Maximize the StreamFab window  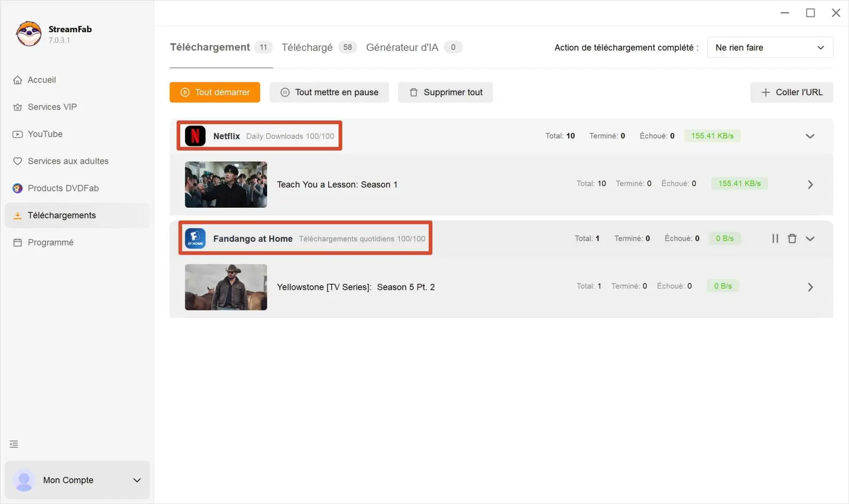810,13
